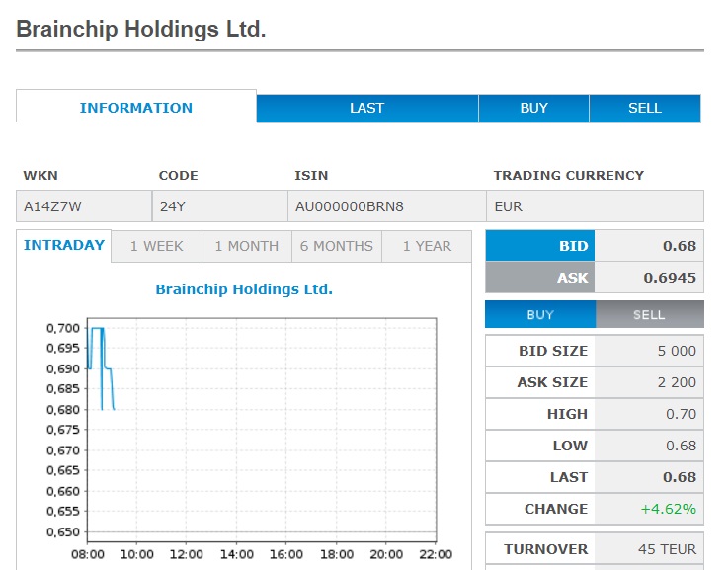Show the 1 WEEK chart
This screenshot has height=570, width=728.
[x=157, y=246]
